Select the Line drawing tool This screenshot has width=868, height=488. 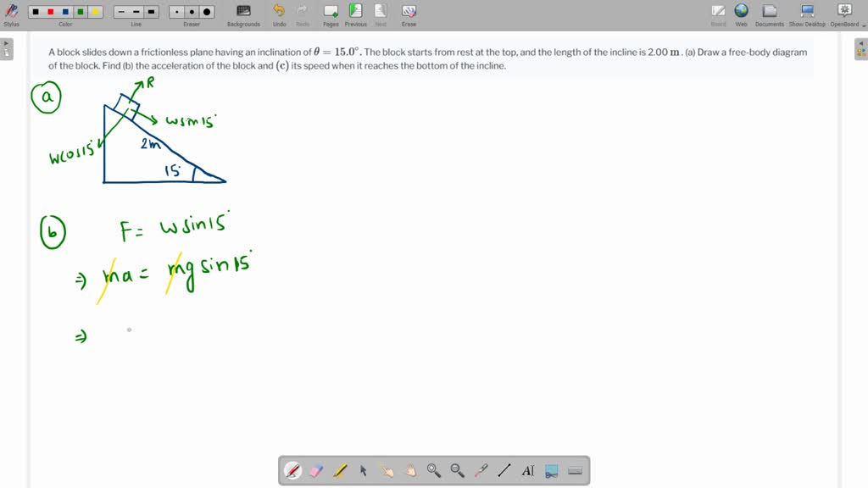click(x=503, y=470)
